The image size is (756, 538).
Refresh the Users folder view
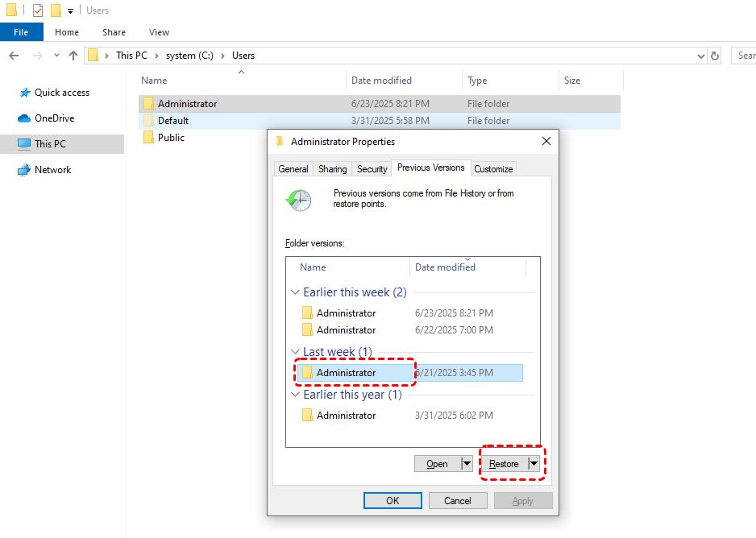point(715,56)
